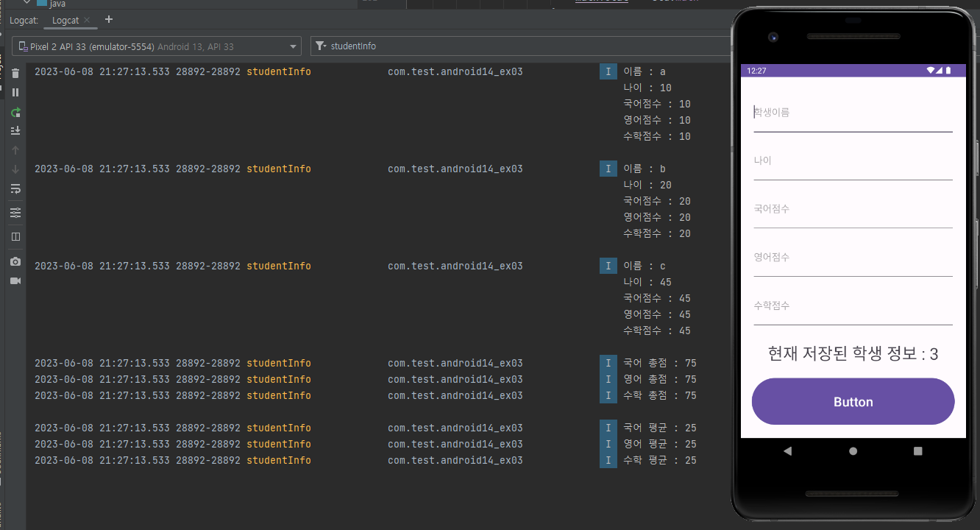This screenshot has width=980, height=530.
Task: Open Logcat formatting options sliders icon
Action: [x=15, y=213]
